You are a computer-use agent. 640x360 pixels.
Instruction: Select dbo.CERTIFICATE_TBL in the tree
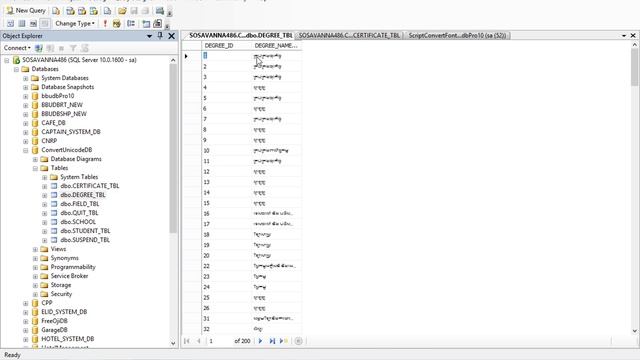pos(90,186)
